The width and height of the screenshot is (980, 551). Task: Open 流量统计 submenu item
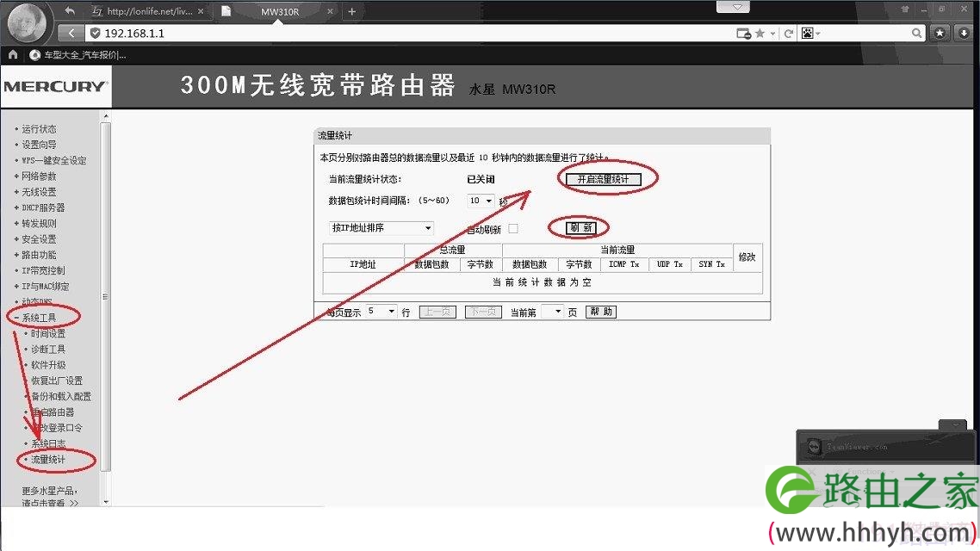[48, 459]
